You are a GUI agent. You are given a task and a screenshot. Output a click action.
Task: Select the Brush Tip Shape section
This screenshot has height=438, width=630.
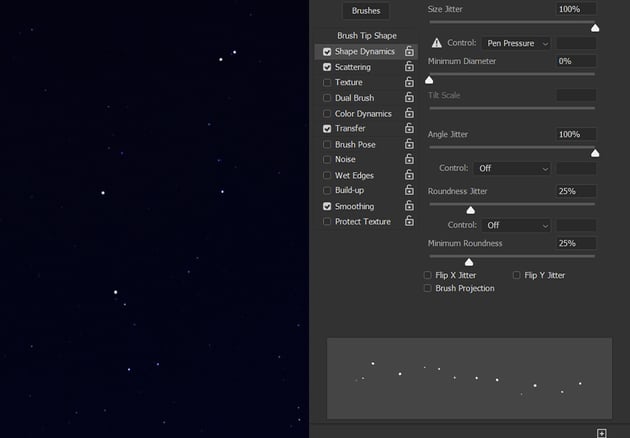click(367, 36)
